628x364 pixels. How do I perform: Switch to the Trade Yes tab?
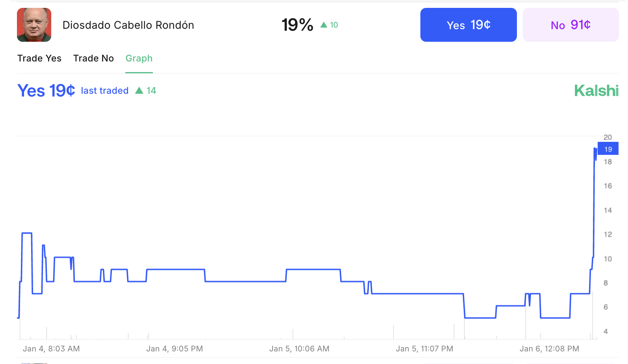(39, 58)
